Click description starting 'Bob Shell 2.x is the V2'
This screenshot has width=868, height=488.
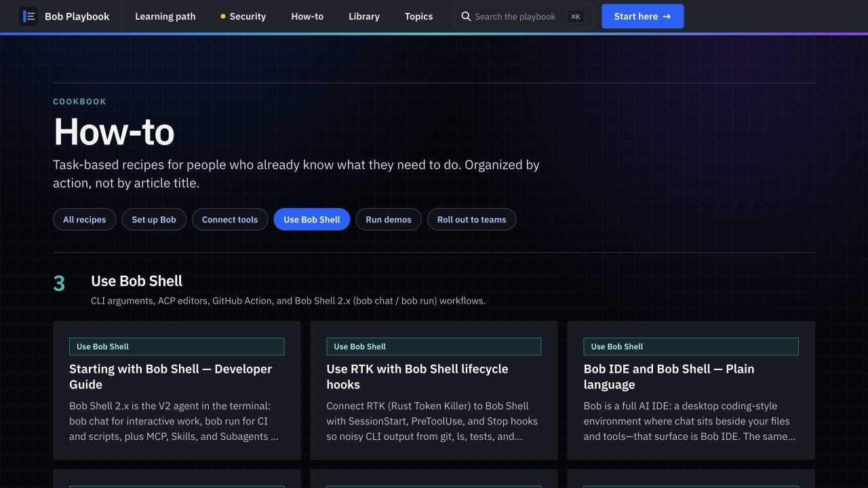click(x=174, y=421)
